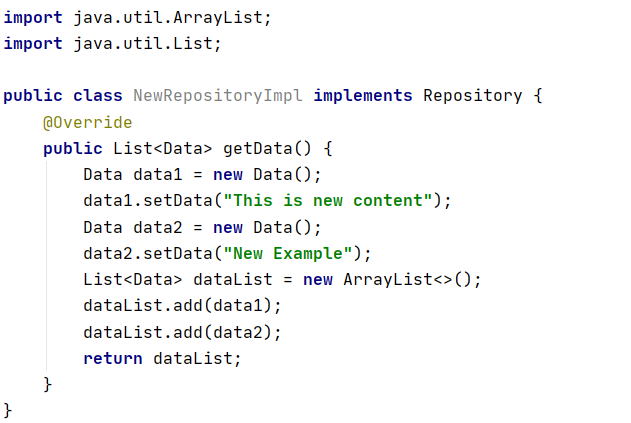The width and height of the screenshot is (631, 423).
Task: Click the ArrayList constructor call
Action: (412, 279)
